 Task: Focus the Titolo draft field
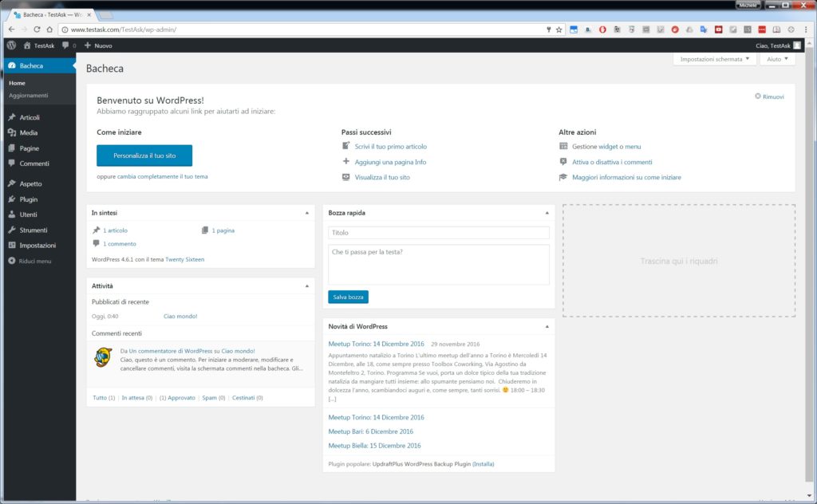(x=439, y=233)
